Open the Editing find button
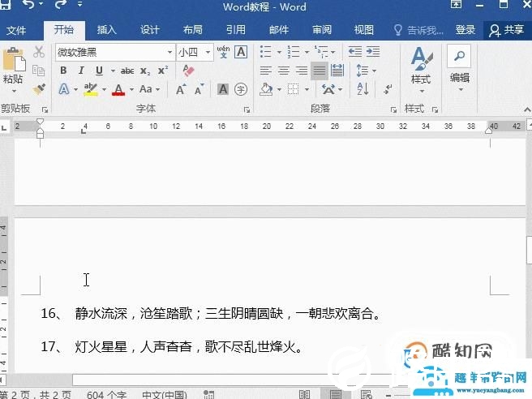Image resolution: width=532 pixels, height=399 pixels. pos(460,68)
